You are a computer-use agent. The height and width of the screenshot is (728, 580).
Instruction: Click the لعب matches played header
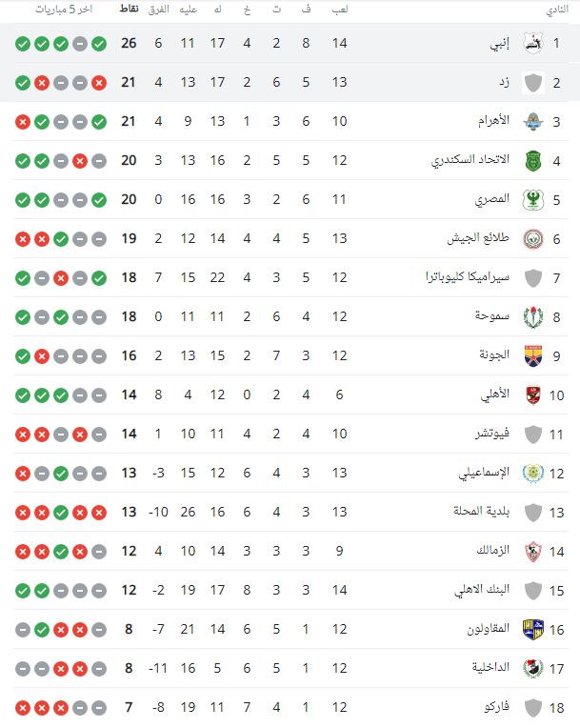[338, 10]
